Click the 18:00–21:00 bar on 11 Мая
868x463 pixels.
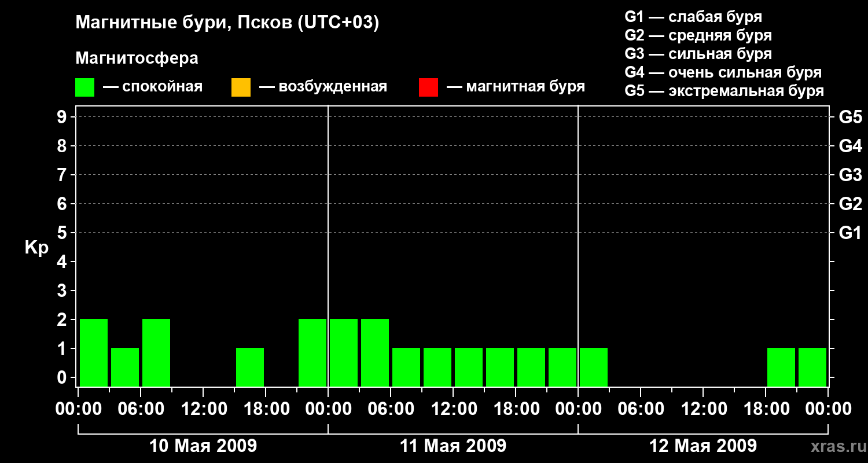point(531,367)
